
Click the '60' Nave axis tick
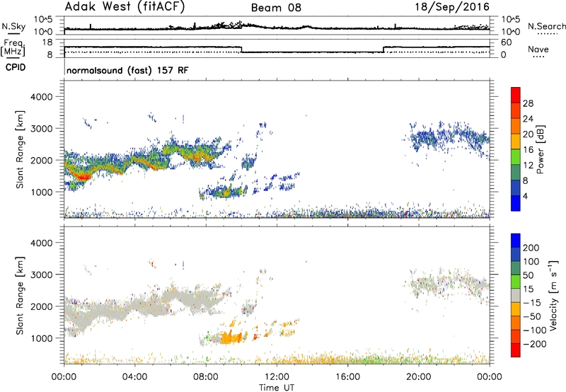tap(507, 42)
